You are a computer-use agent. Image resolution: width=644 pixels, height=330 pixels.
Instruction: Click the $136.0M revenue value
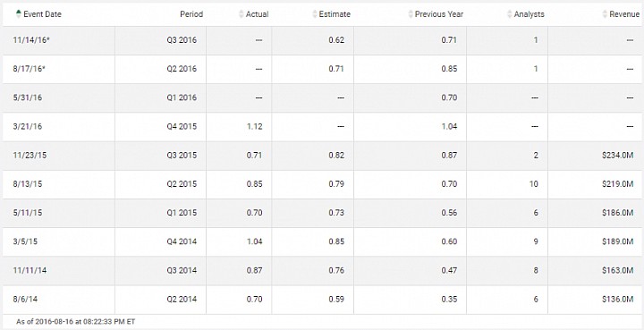(x=618, y=300)
